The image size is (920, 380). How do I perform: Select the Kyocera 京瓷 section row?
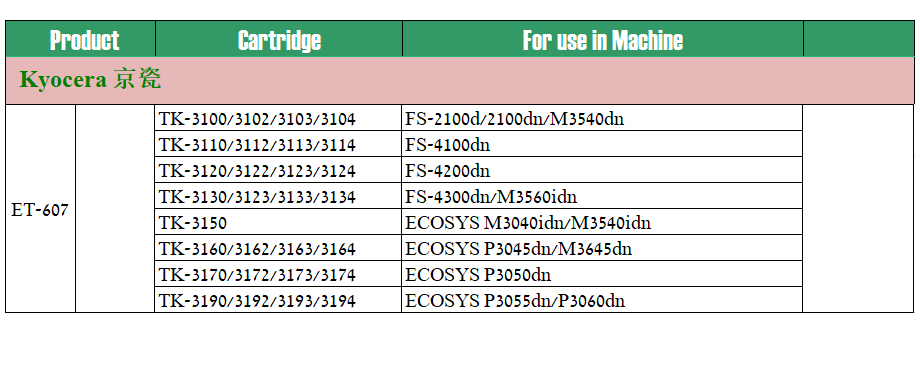(460, 81)
